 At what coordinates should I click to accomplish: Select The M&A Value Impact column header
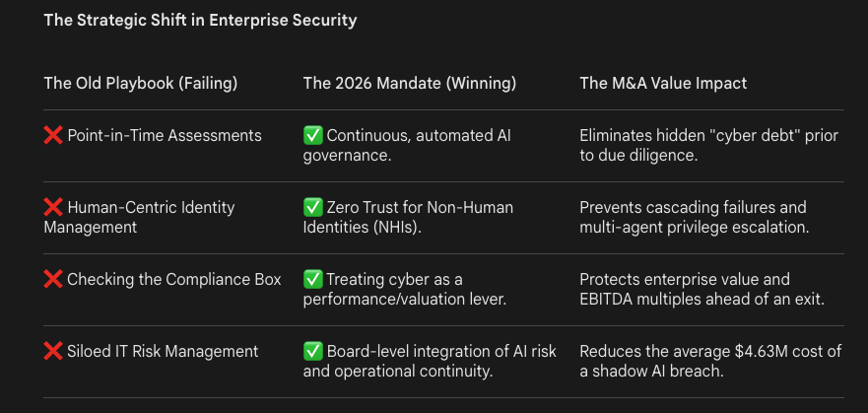[663, 84]
